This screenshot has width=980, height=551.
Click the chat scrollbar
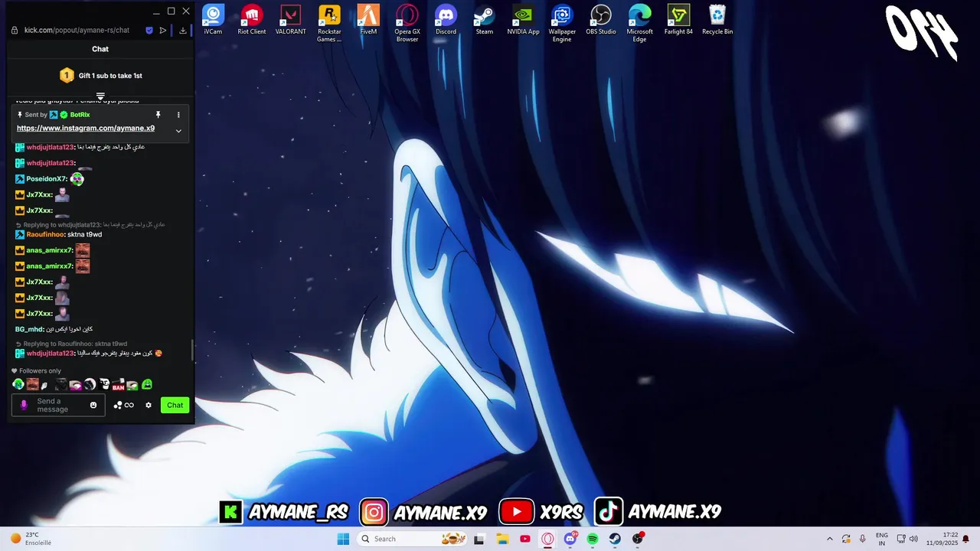192,351
